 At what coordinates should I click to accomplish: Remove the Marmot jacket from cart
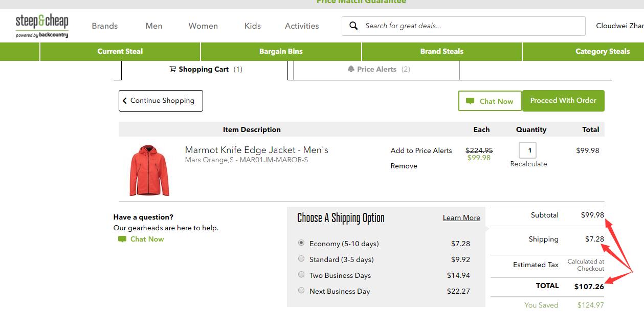point(404,166)
